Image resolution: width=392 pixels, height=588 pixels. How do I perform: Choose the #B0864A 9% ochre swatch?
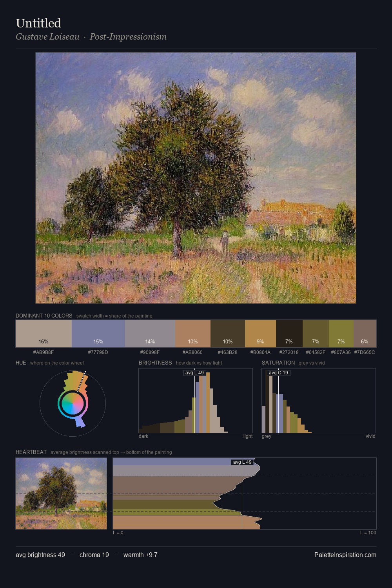[260, 334]
